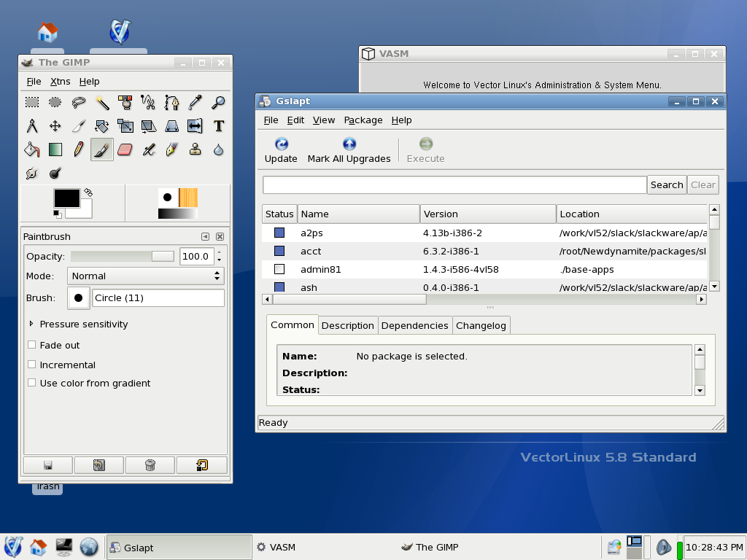
Task: Select the Ellipse Select tool in GIMP
Action: (x=55, y=102)
